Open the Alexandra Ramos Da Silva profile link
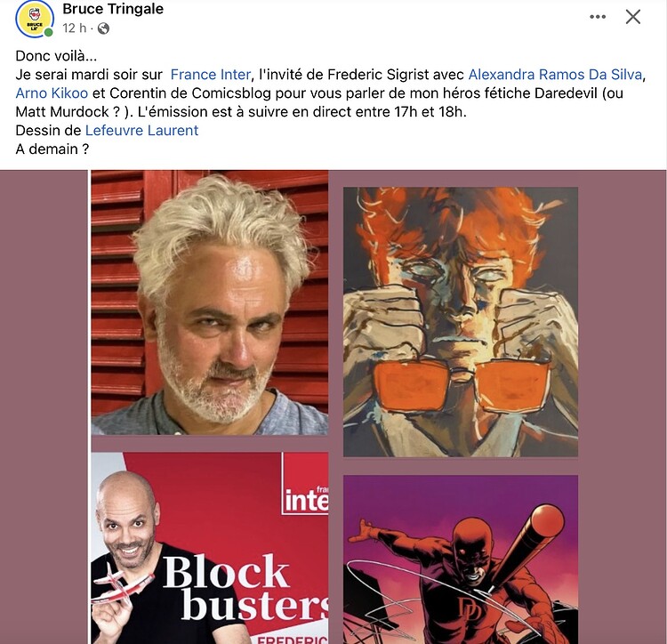667x644 pixels. tap(555, 75)
